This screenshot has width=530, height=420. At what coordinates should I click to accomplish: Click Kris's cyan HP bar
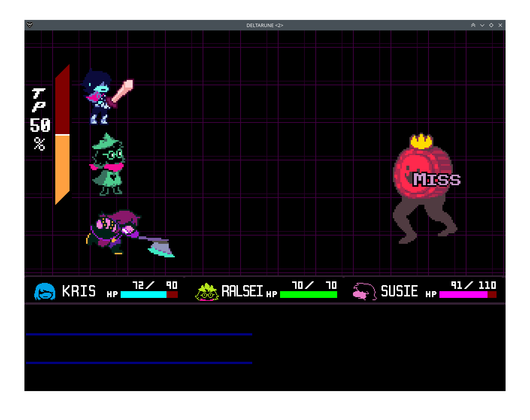click(x=149, y=295)
